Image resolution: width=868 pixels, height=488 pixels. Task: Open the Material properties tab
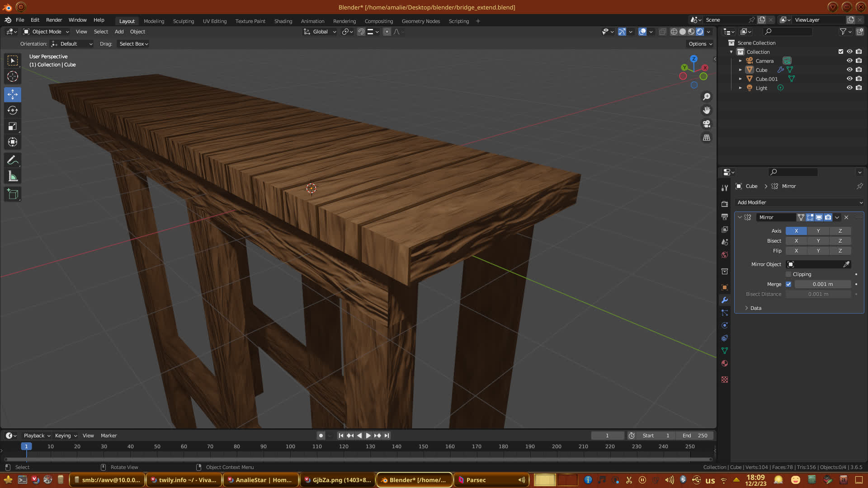(x=725, y=363)
